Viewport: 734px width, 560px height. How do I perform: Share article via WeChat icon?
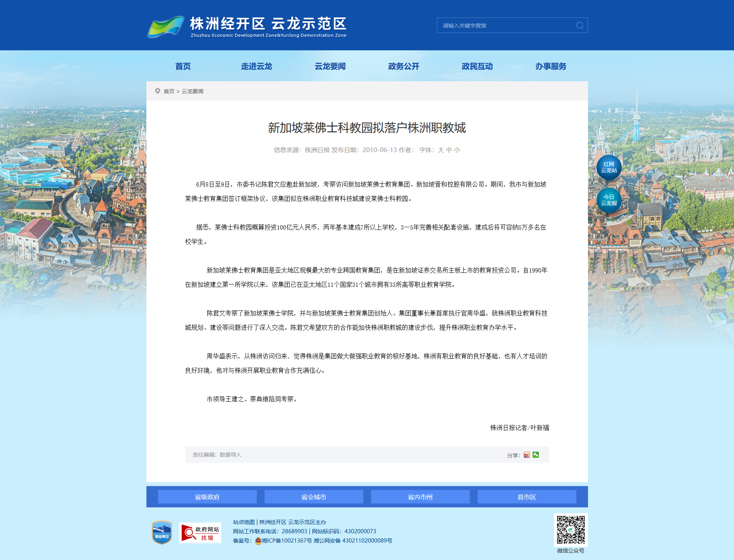[536, 455]
